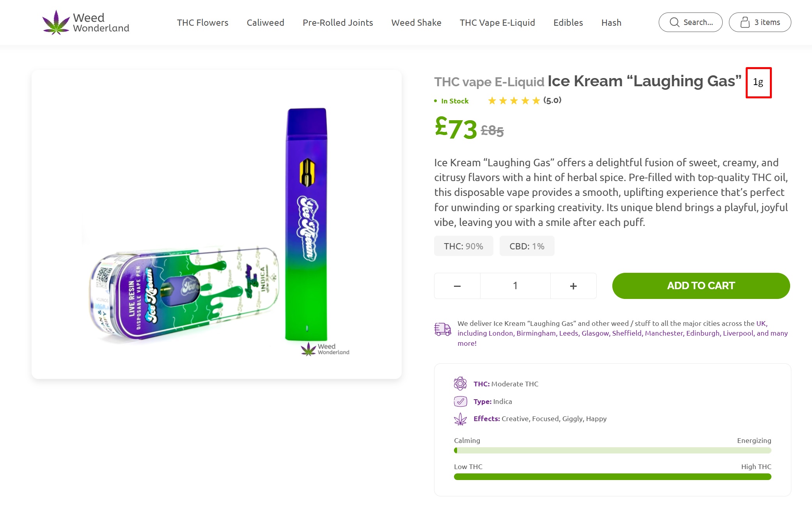Click the Type checkmark icon
Image resolution: width=812 pixels, height=505 pixels.
[x=460, y=401]
